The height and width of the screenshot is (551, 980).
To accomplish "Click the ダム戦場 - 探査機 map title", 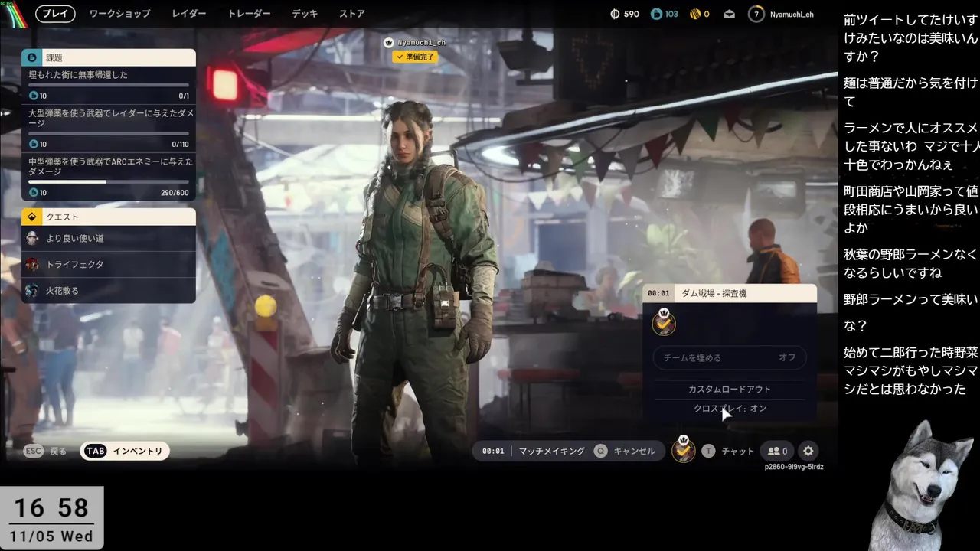I will click(x=714, y=293).
